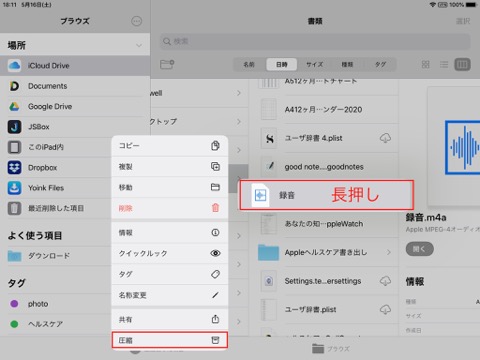This screenshot has width=480, height=360.
Task: Download Settings.te...ersettings via cloud icon
Action: tap(385, 281)
